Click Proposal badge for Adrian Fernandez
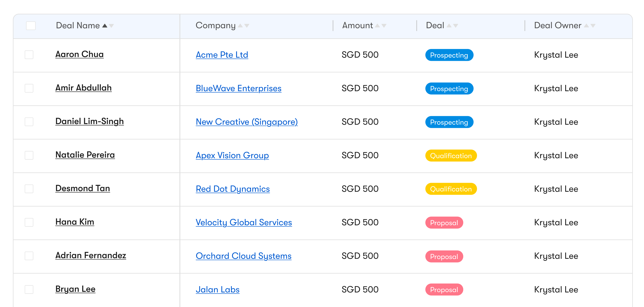 click(x=444, y=257)
